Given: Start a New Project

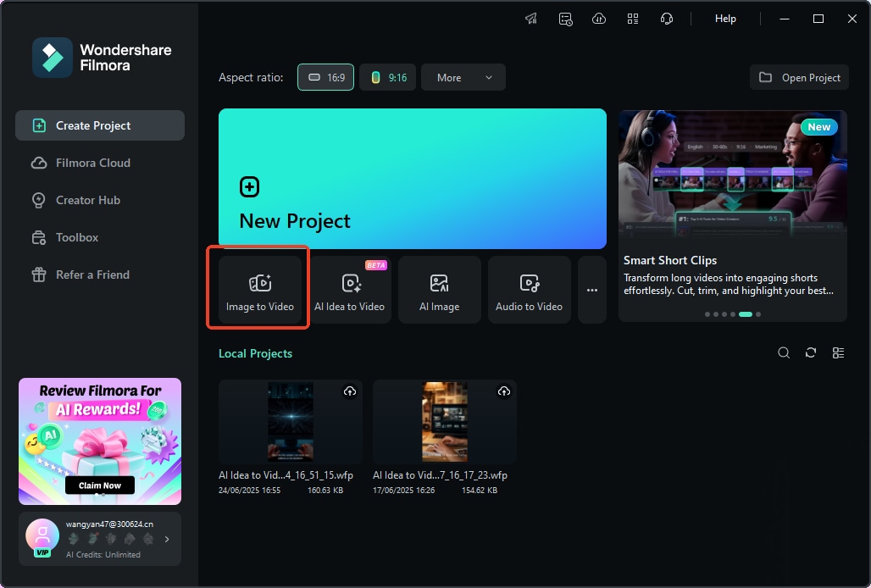Looking at the screenshot, I should click(x=412, y=179).
